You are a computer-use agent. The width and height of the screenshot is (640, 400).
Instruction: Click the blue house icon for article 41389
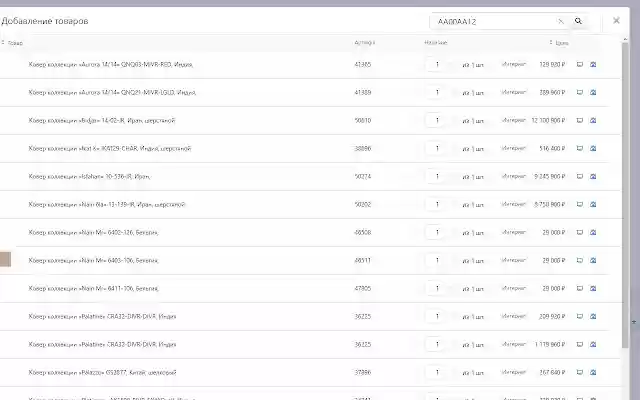(x=593, y=92)
